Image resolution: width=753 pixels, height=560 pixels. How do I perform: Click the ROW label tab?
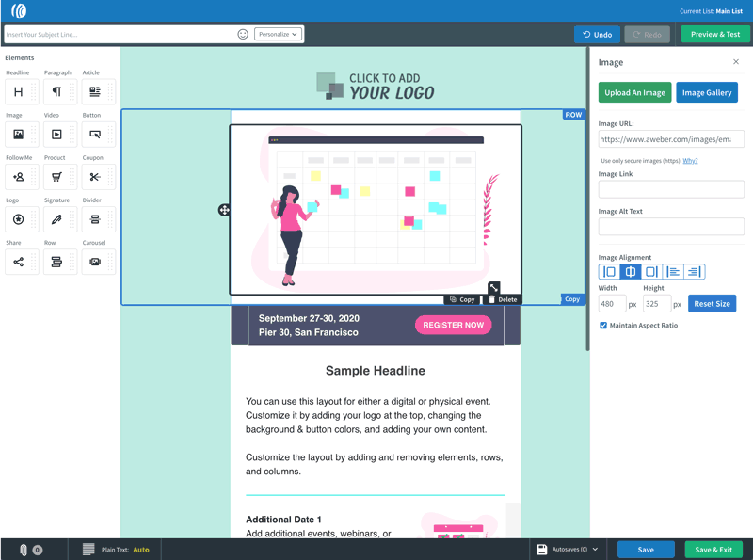(x=573, y=115)
